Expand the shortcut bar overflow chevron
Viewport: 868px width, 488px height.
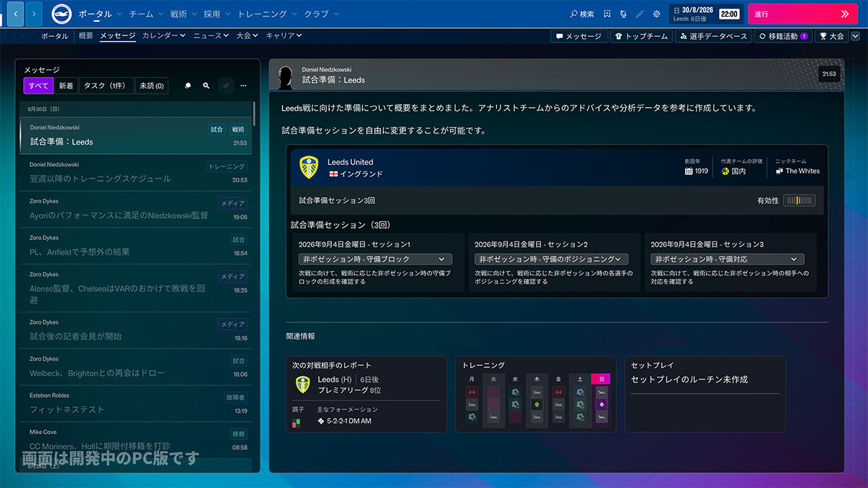855,36
